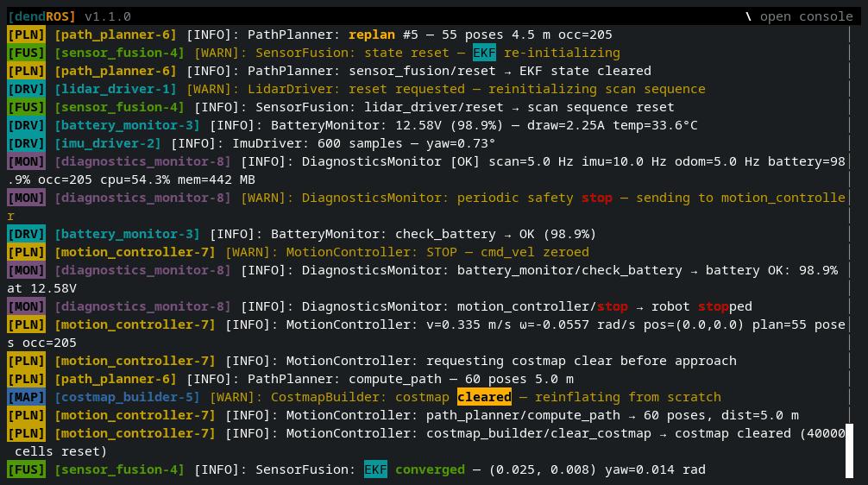The width and height of the screenshot is (868, 485).
Task: Click the [lidar_driver-1] node name
Action: [115, 89]
